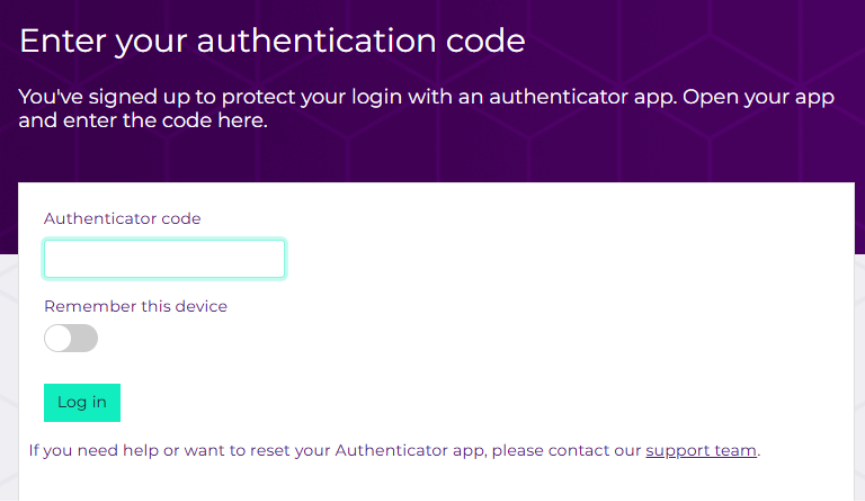Click the phrase 'and enter the code here'
This screenshot has height=501, width=865.
(x=144, y=122)
